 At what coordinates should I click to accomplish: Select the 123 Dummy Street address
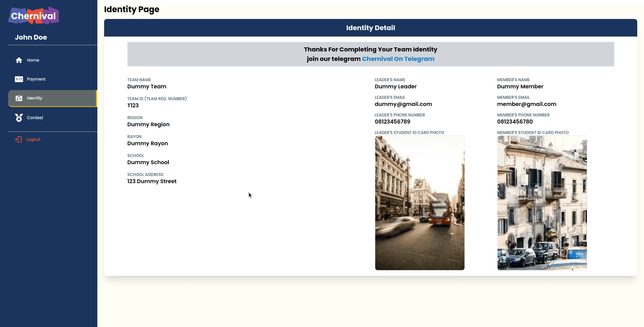(x=152, y=181)
